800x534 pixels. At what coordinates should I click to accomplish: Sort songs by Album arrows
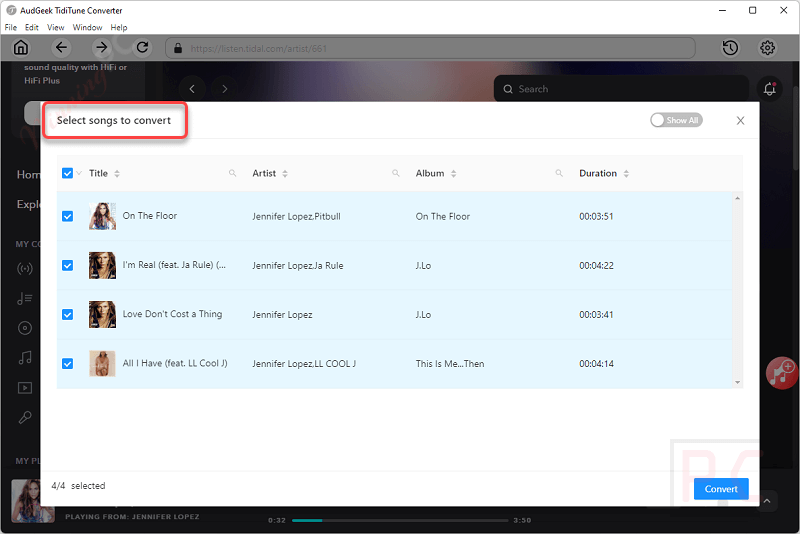pos(453,173)
